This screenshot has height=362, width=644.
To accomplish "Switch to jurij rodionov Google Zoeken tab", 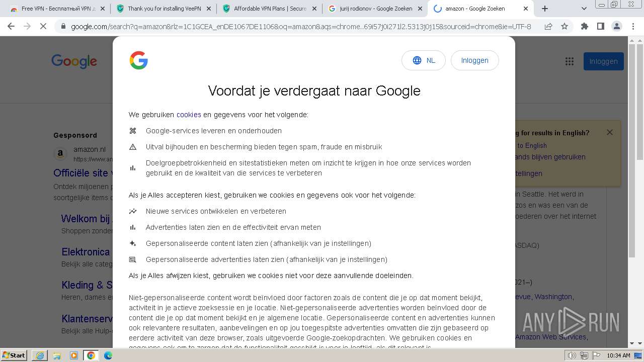I will 375,9.
